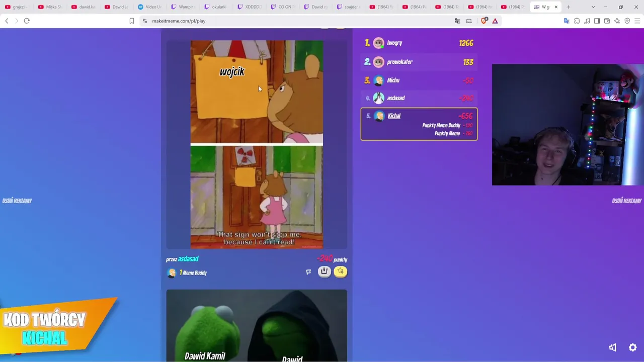The height and width of the screenshot is (362, 644).
Task: Click the Brave Rewards triangle icon
Action: [x=495, y=21]
